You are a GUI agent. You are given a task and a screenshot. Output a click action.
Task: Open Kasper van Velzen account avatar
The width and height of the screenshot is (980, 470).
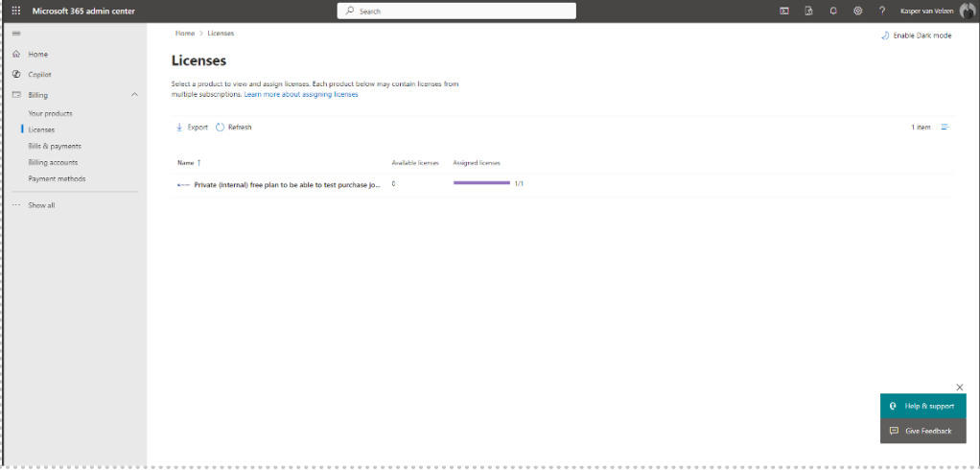(967, 11)
